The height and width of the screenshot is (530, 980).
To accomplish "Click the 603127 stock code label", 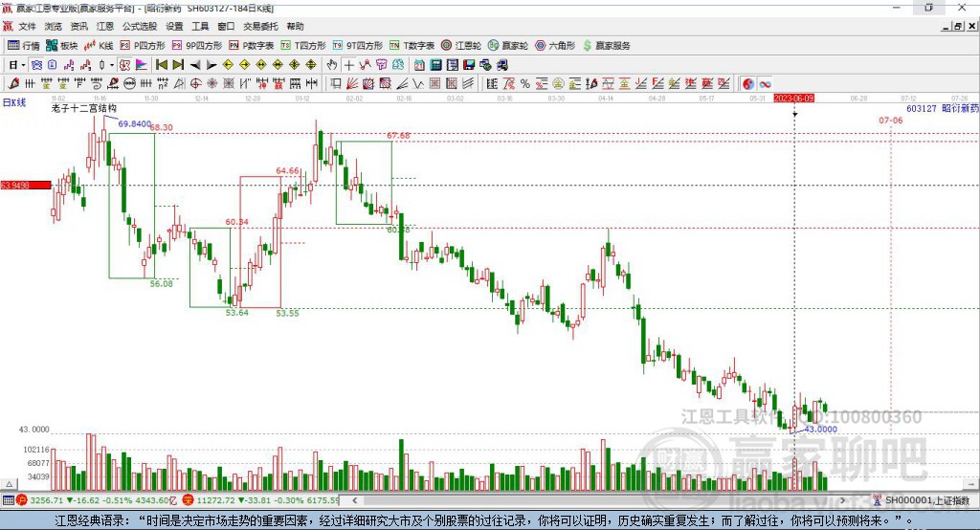I will pyautogui.click(x=922, y=108).
